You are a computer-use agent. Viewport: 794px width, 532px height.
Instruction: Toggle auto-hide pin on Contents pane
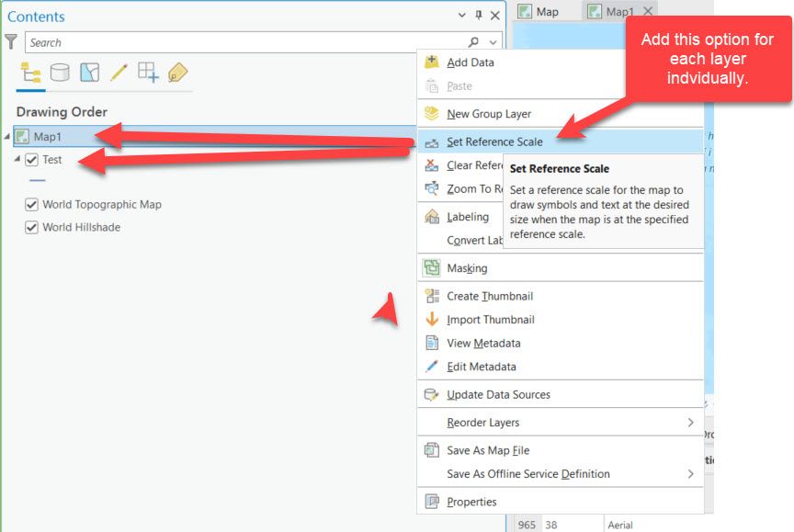click(479, 16)
